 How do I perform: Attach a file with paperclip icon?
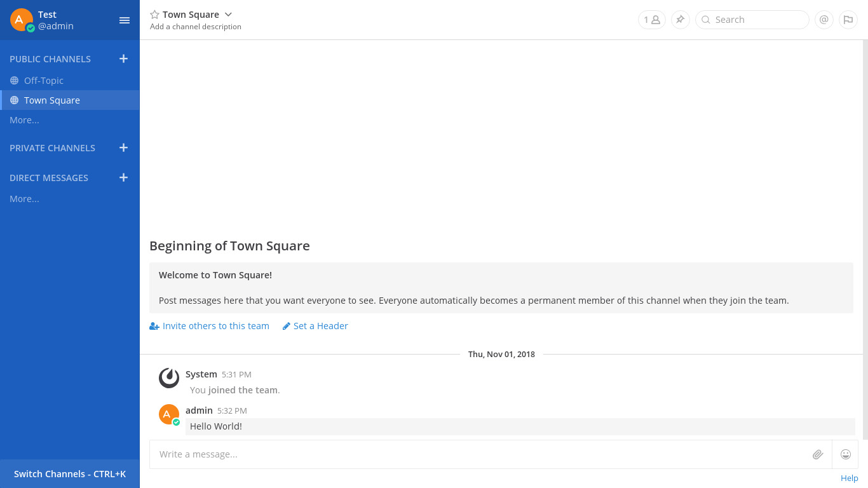coord(818,454)
